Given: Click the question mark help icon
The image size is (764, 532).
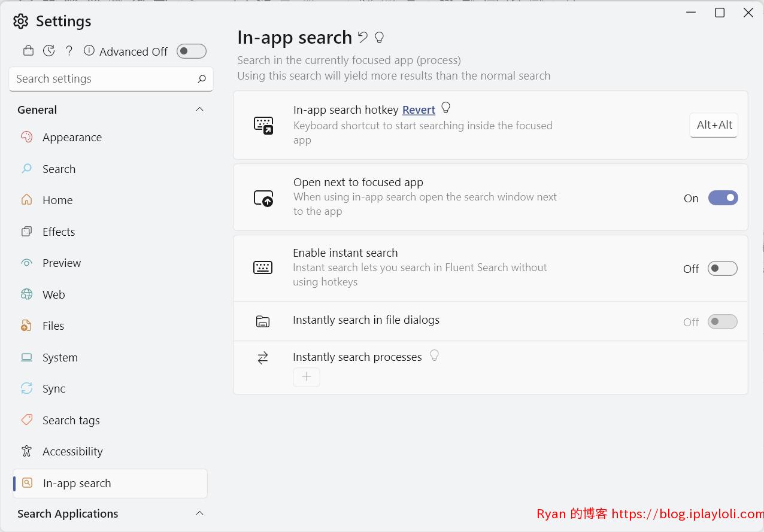Looking at the screenshot, I should pyautogui.click(x=69, y=51).
